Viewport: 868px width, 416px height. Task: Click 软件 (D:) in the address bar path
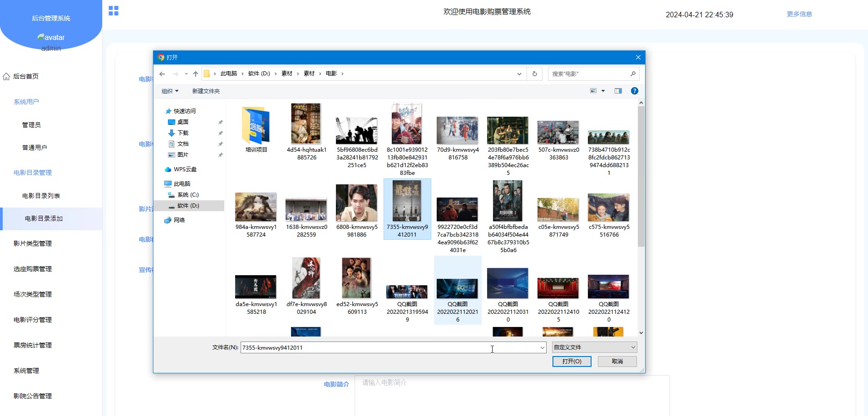coord(259,74)
